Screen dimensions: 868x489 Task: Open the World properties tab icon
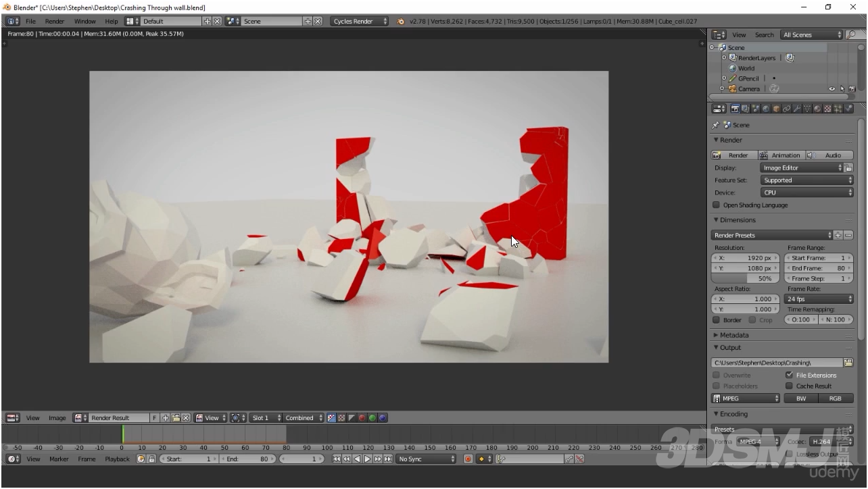(765, 109)
